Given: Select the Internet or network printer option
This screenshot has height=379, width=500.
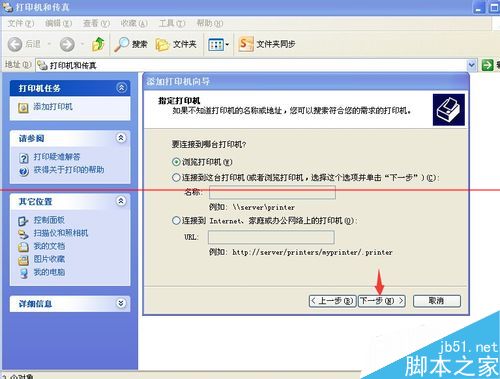Looking at the screenshot, I should click(x=176, y=220).
